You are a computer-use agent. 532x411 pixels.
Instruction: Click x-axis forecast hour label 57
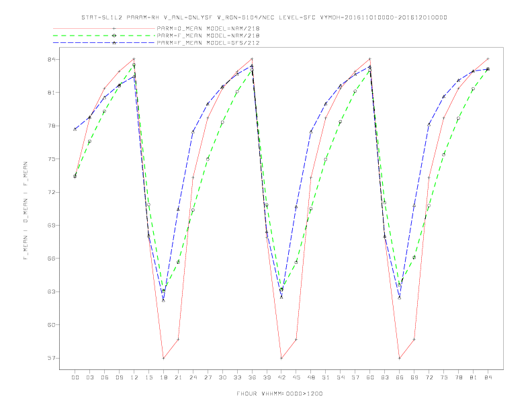355,377
